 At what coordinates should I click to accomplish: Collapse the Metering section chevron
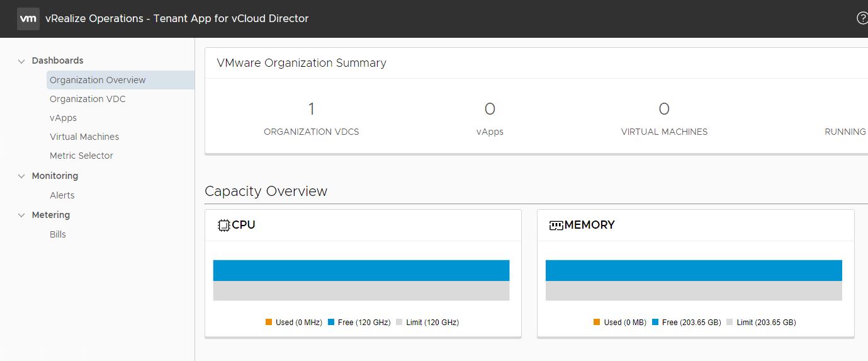tap(21, 215)
